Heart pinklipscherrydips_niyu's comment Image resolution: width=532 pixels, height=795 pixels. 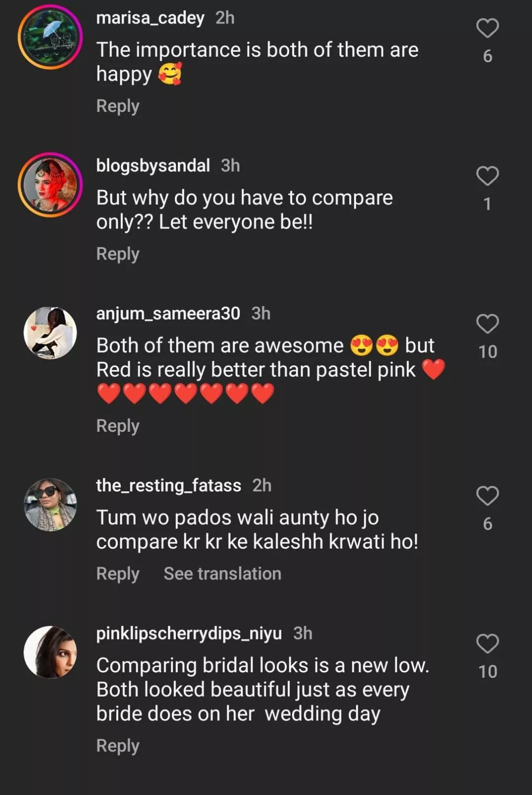tap(487, 643)
